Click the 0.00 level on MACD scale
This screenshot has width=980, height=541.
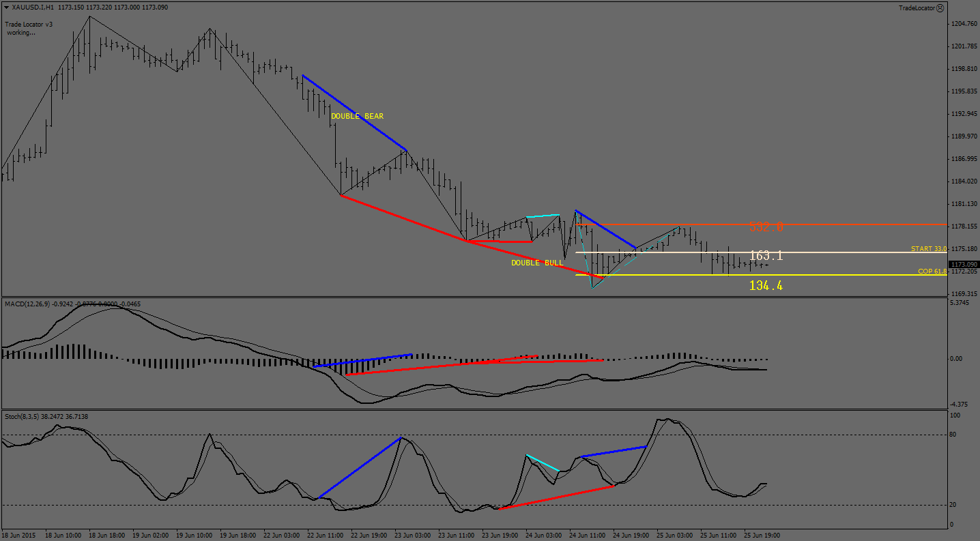pyautogui.click(x=956, y=359)
